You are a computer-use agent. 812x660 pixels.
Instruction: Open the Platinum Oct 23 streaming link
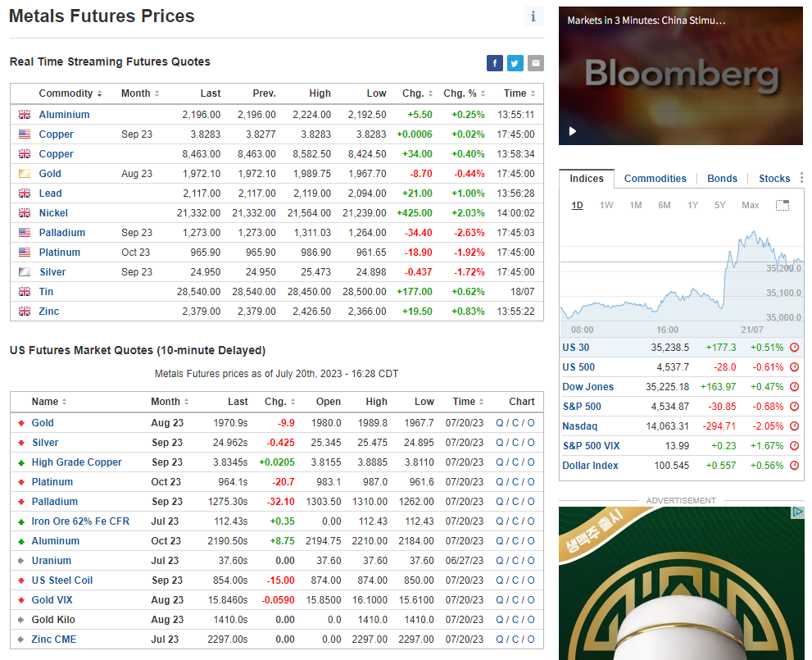coord(60,253)
